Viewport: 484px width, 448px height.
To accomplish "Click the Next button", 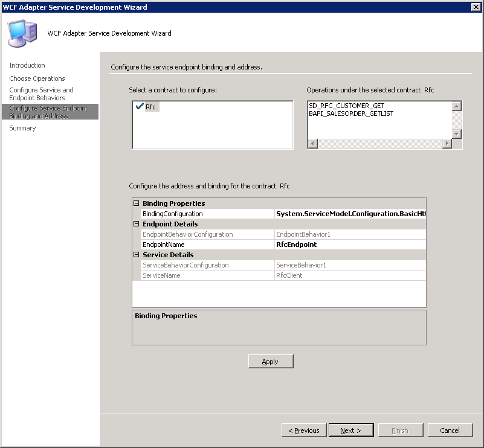I will (x=351, y=430).
